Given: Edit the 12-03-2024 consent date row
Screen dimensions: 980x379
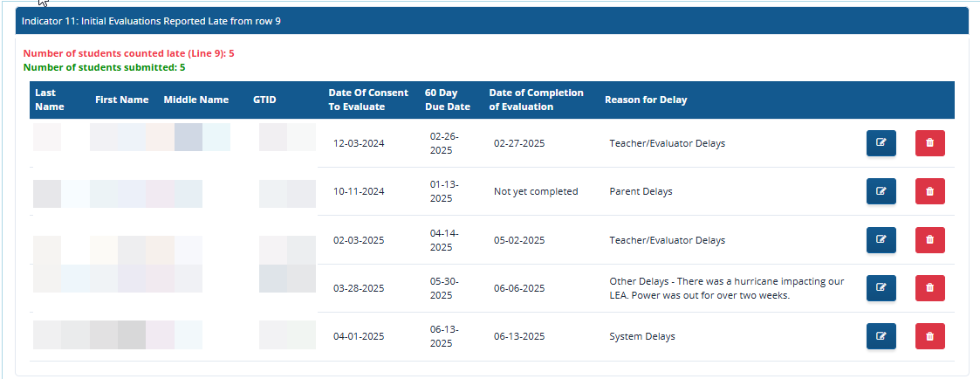Looking at the screenshot, I should (881, 143).
